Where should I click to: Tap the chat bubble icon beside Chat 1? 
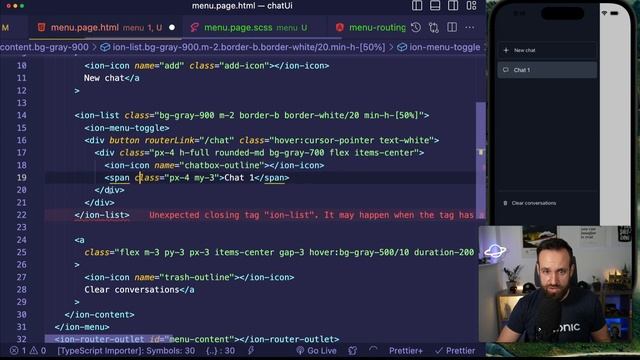506,70
